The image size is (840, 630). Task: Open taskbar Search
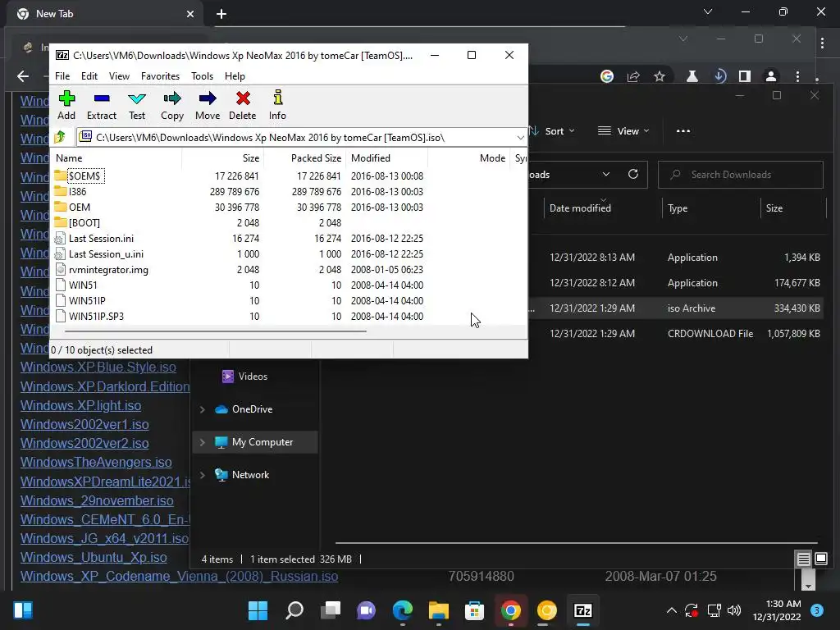tap(294, 610)
